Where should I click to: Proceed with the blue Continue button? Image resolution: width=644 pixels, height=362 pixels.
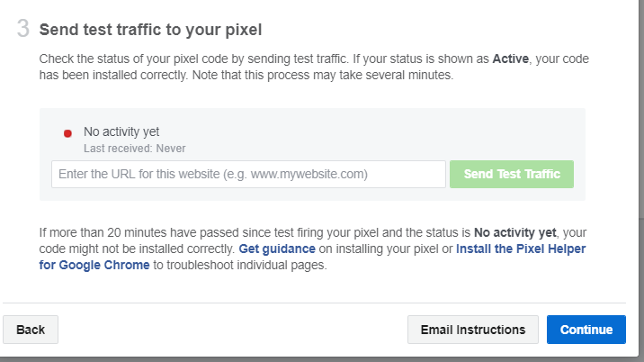[x=586, y=330]
